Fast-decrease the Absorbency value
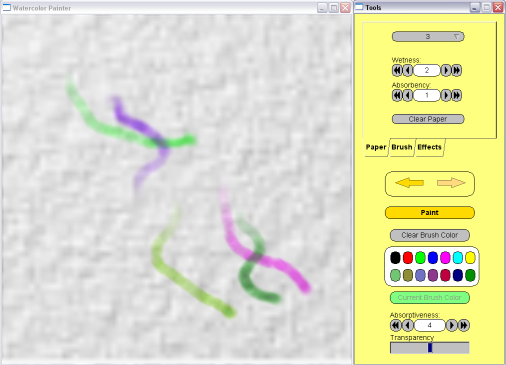Screen dimensions: 506x365 tap(397, 95)
